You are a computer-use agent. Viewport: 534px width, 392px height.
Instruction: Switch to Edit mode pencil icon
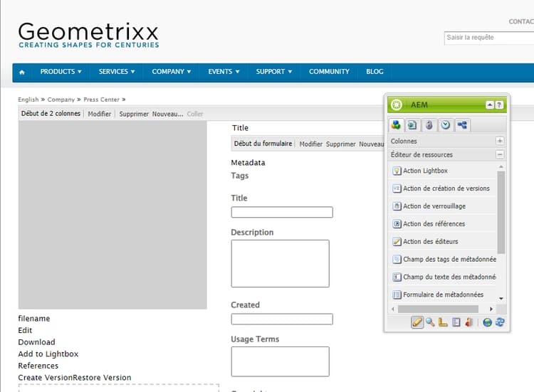pos(417,322)
